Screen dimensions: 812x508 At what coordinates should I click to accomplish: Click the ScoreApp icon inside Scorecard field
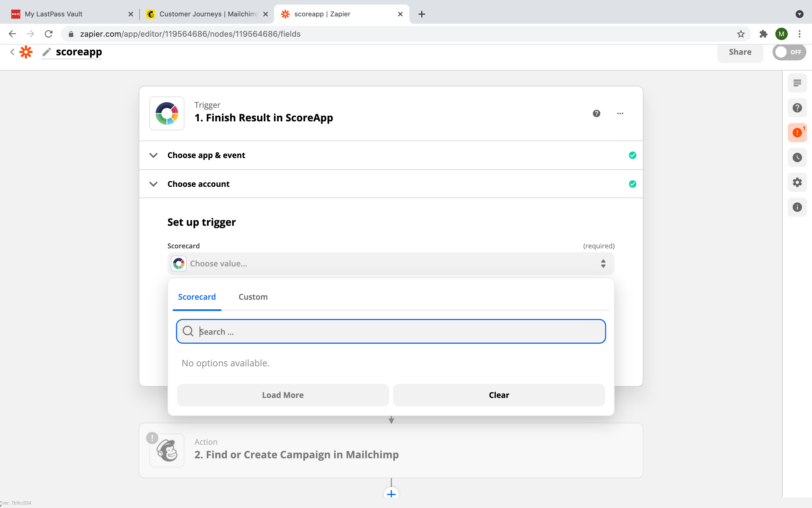[x=179, y=264]
